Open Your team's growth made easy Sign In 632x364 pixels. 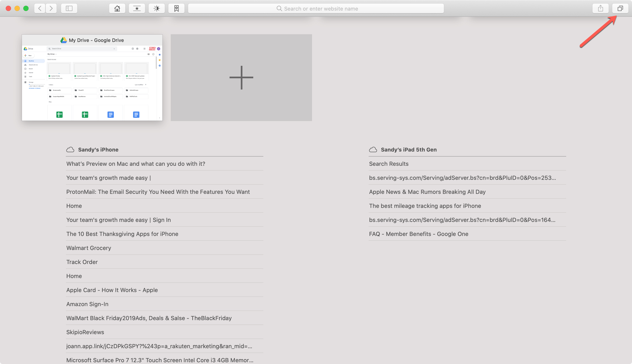coord(165,220)
